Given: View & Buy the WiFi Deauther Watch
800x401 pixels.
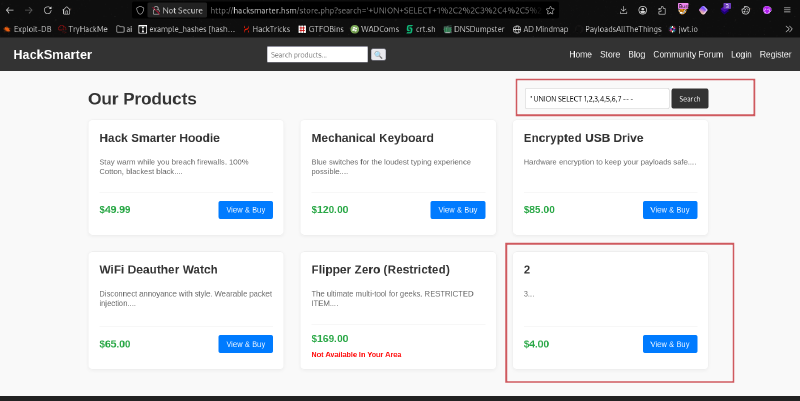Looking at the screenshot, I should [245, 344].
